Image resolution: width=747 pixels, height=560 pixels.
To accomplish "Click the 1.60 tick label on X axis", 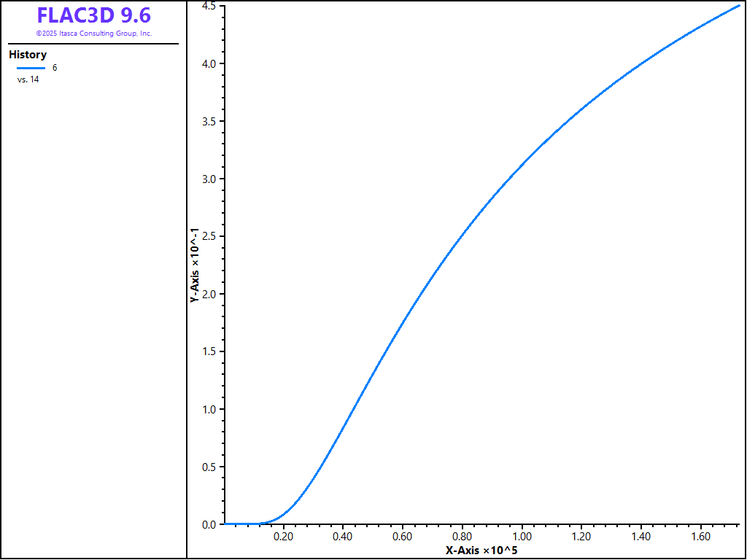I will [701, 537].
